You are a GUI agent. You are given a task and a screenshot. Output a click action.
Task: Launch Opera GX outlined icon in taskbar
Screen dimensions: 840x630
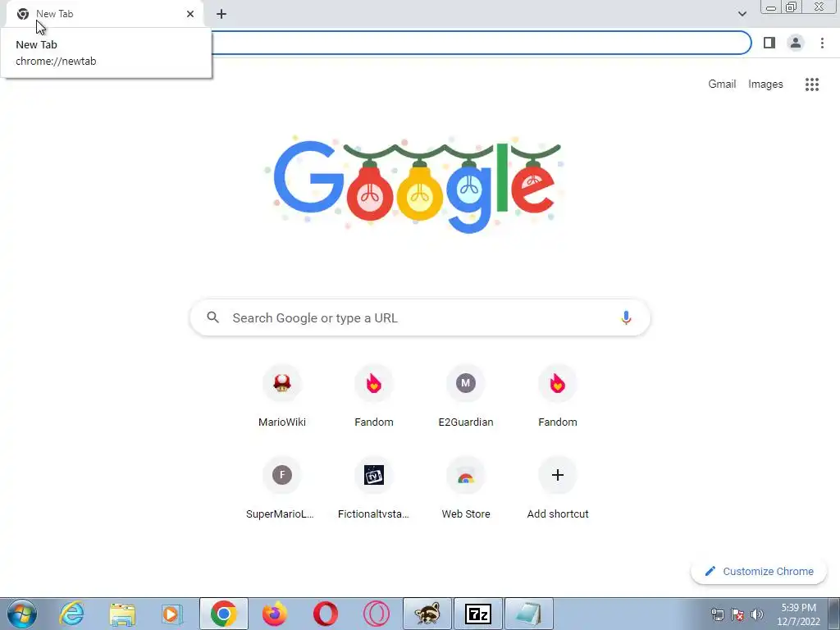tap(376, 614)
